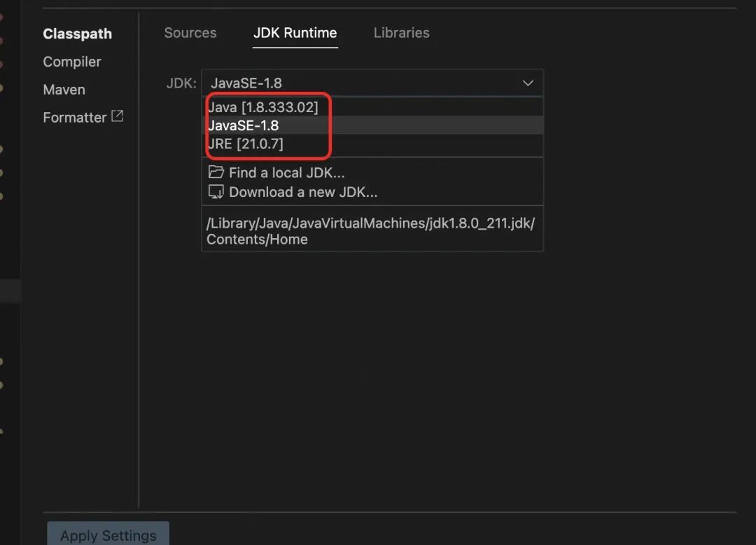The width and height of the screenshot is (756, 545).
Task: Click the Apply Settings button
Action: point(108,534)
